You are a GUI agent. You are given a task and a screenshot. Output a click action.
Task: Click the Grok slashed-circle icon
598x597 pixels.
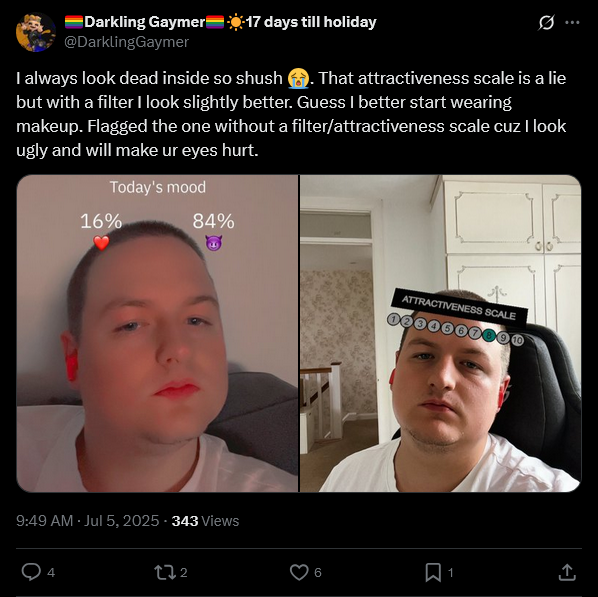[x=546, y=23]
